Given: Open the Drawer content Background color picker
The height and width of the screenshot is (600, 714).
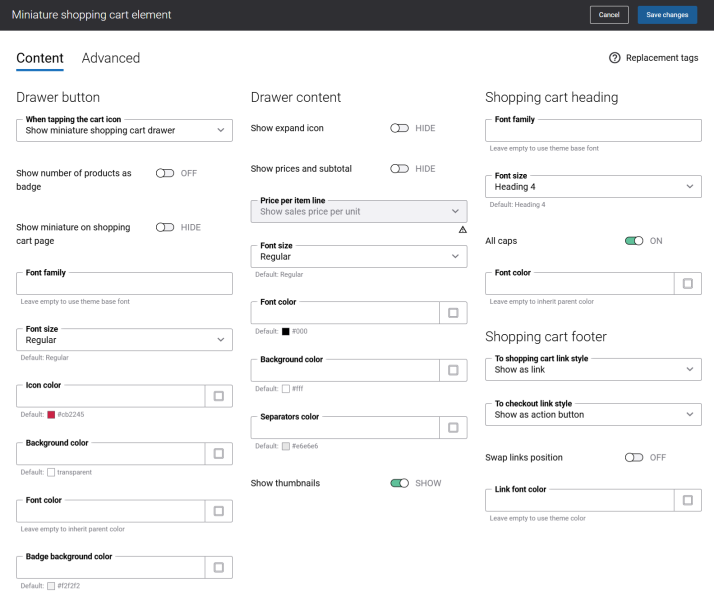Looking at the screenshot, I should tap(453, 370).
